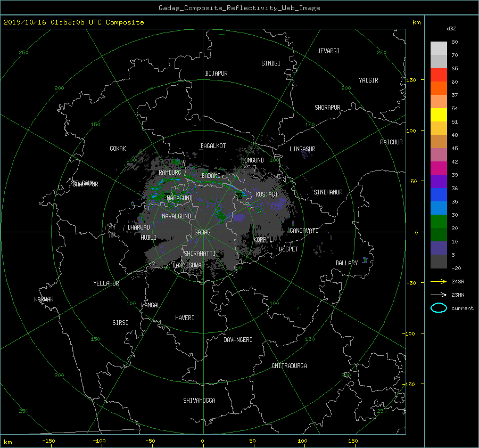Viewport: 479px width, 448px height.
Task: Click the NAVALGUND city label
Action: click(176, 216)
